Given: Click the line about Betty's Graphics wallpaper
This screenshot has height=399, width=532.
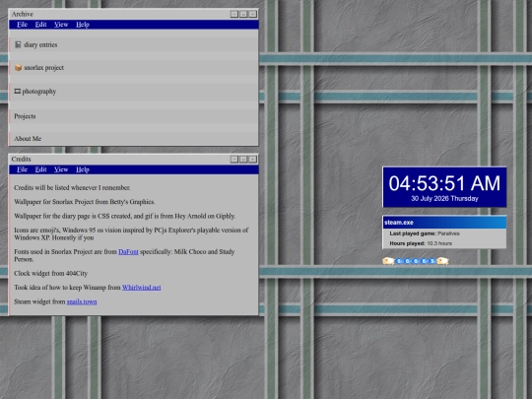Looking at the screenshot, I should [x=85, y=202].
